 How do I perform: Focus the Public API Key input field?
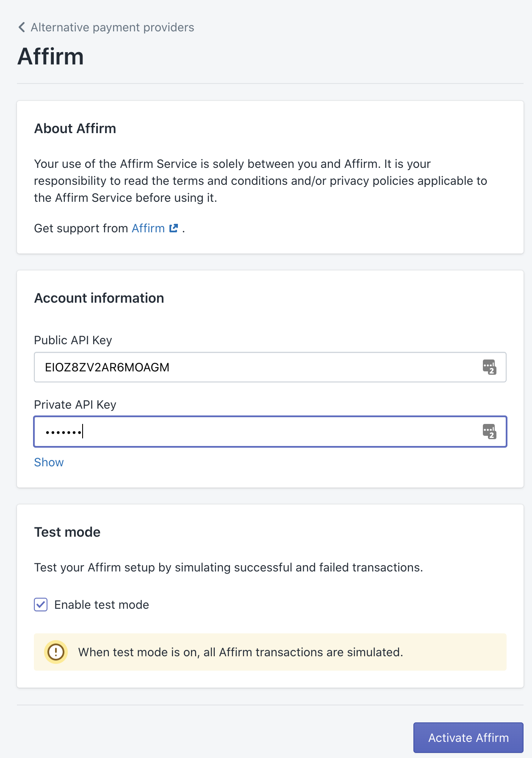[x=254, y=367]
